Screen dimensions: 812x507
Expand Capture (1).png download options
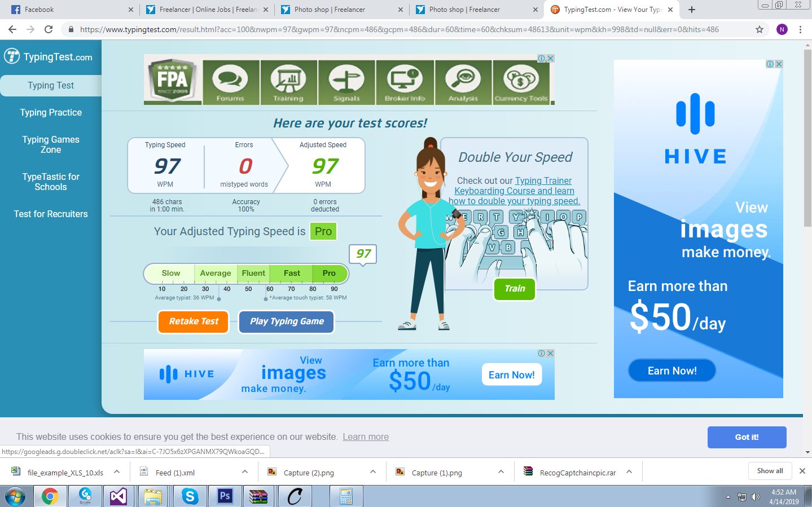pyautogui.click(x=501, y=472)
